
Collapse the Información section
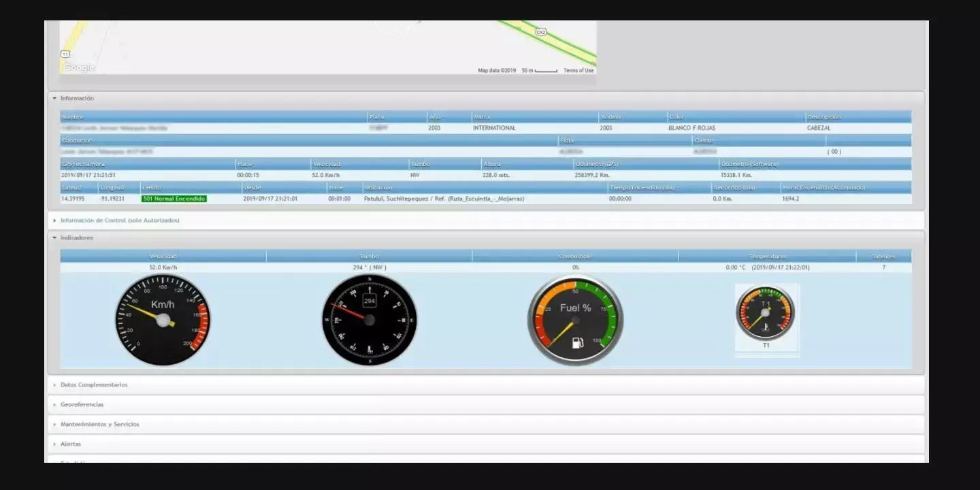(x=77, y=98)
